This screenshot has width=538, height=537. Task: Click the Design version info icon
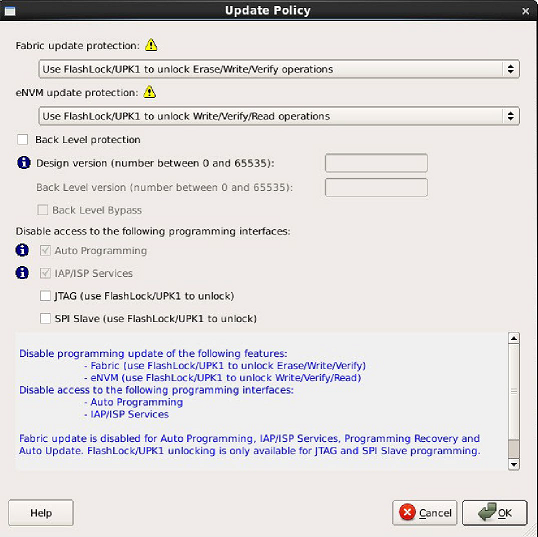point(24,163)
